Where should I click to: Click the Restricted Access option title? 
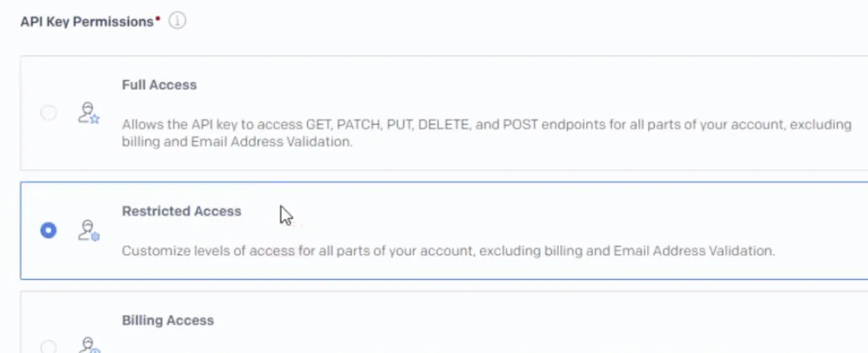click(x=182, y=211)
